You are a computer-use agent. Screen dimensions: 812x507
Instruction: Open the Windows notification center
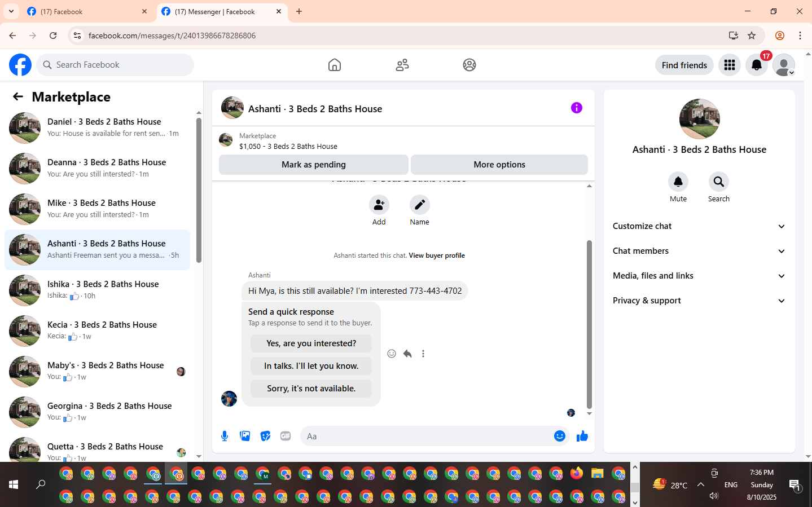click(795, 484)
